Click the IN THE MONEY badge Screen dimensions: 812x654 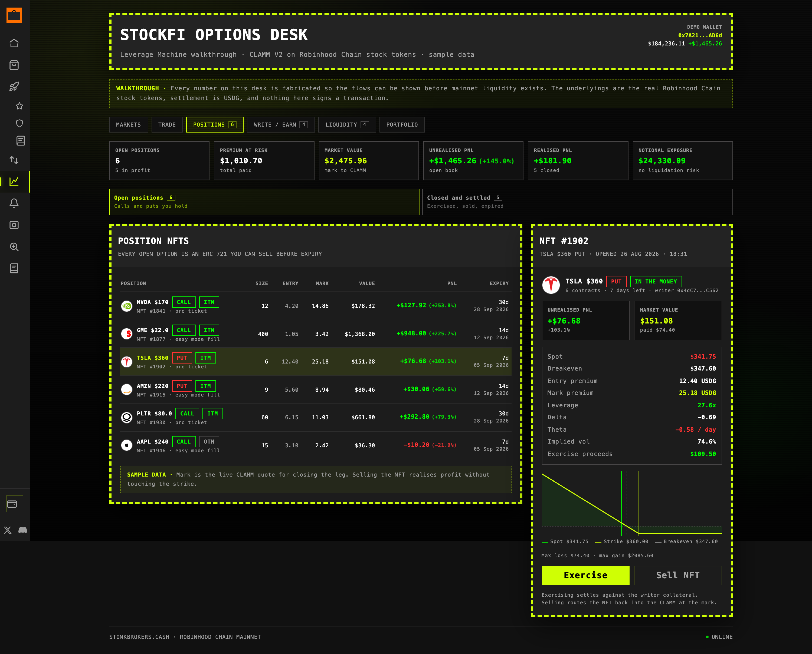[x=656, y=281]
